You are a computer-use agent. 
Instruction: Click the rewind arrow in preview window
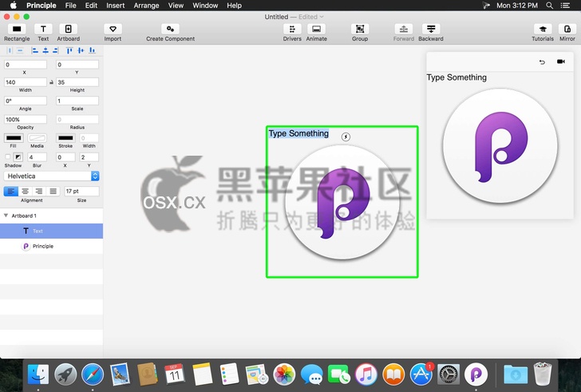pos(542,62)
